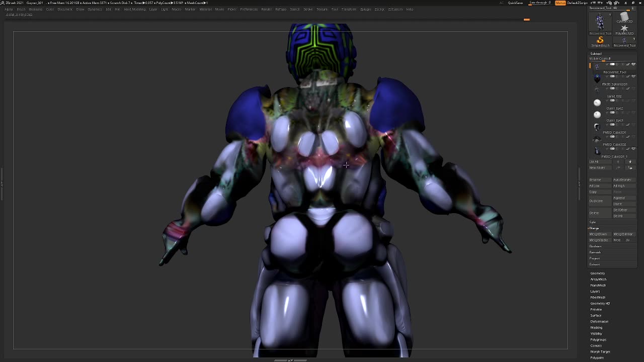Image resolution: width=644 pixels, height=362 pixels.
Task: Expand the Split section
Action: tap(593, 222)
